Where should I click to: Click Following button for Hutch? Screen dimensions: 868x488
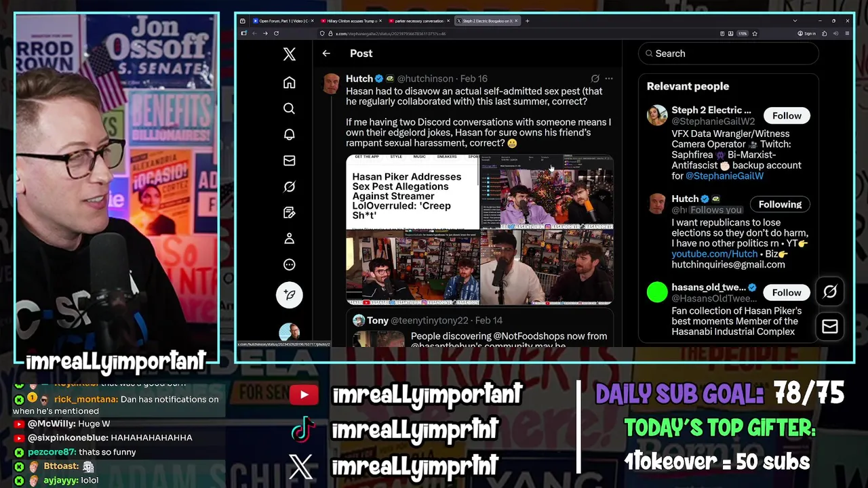coord(780,205)
